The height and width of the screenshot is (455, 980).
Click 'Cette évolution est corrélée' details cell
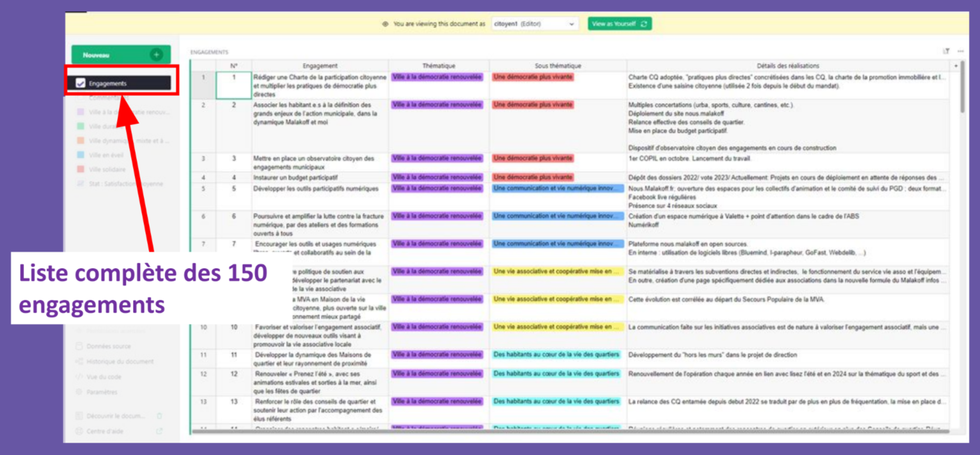(x=788, y=307)
